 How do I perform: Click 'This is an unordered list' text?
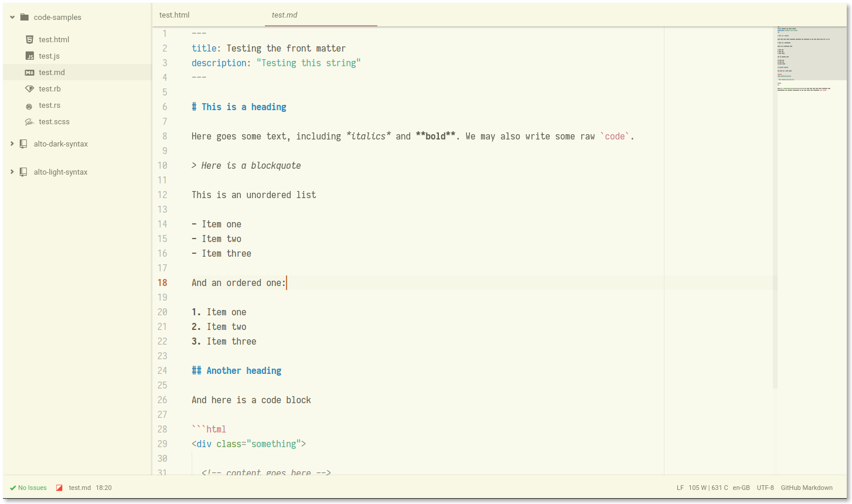pyautogui.click(x=254, y=195)
